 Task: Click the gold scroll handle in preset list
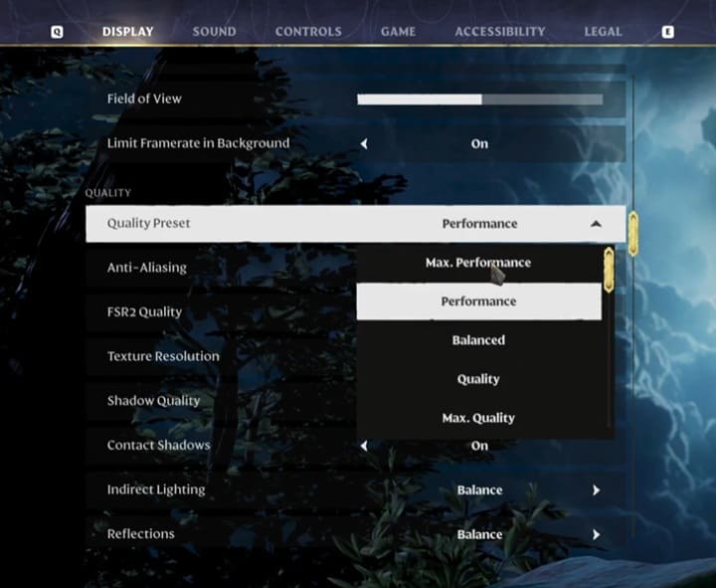tap(609, 270)
